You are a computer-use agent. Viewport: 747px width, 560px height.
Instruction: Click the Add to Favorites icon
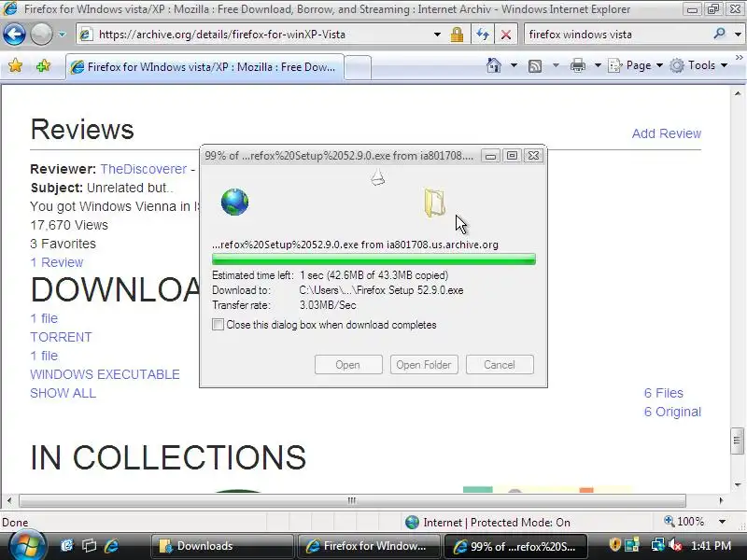43,65
